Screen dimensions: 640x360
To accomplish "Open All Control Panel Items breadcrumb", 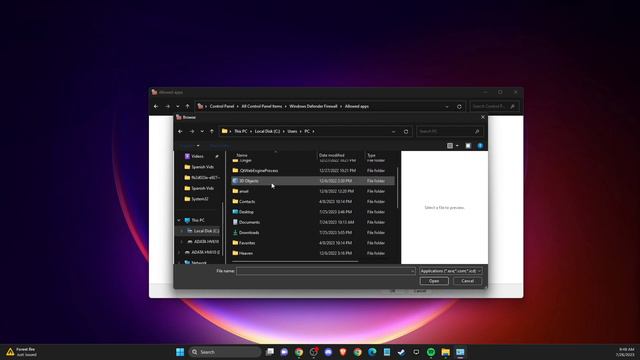I will pos(262,107).
